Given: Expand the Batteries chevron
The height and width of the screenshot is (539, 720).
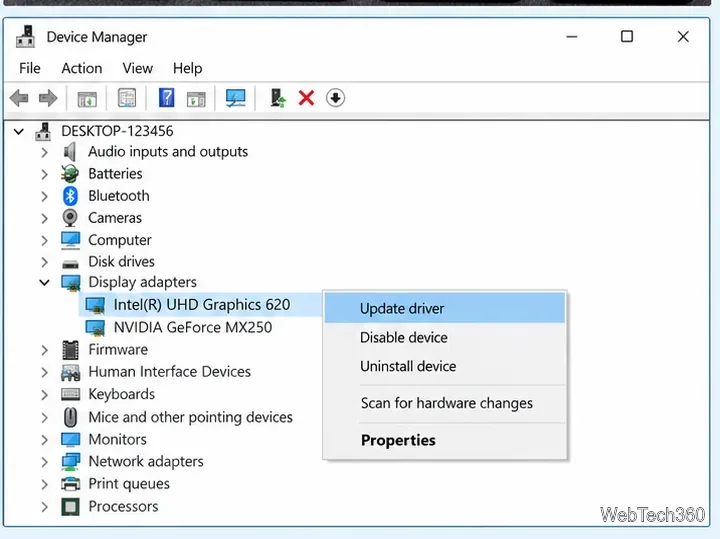Looking at the screenshot, I should coord(45,174).
